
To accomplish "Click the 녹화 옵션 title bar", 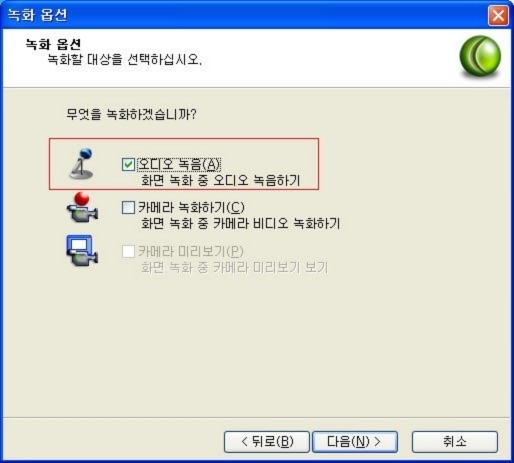I will pyautogui.click(x=245, y=15).
